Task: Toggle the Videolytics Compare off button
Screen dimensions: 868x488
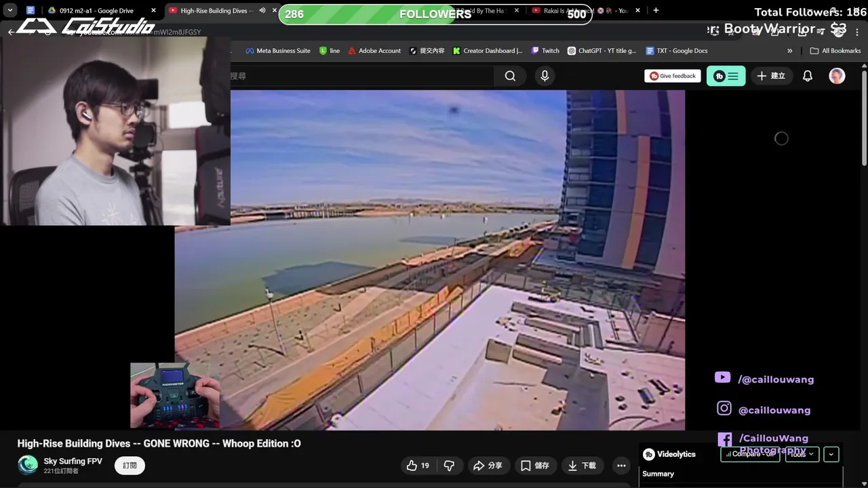Action: 750,454
